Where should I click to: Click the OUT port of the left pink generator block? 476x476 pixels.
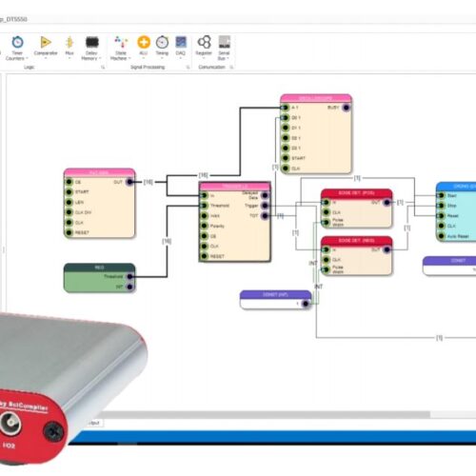coord(129,182)
